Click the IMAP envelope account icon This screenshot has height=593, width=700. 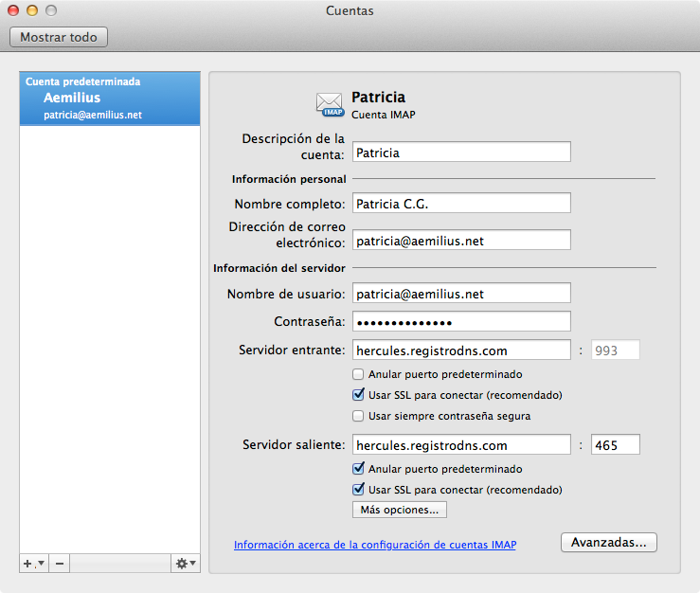coord(330,104)
